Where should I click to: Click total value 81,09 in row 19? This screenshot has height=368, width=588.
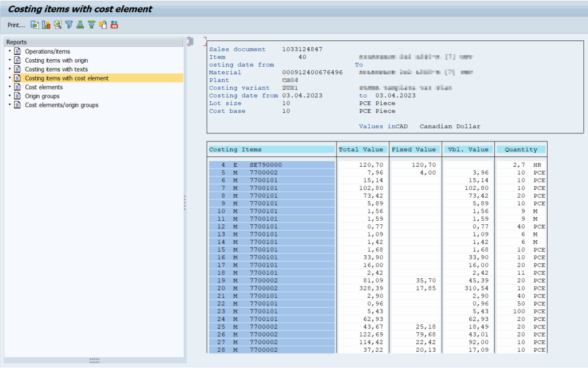373,281
